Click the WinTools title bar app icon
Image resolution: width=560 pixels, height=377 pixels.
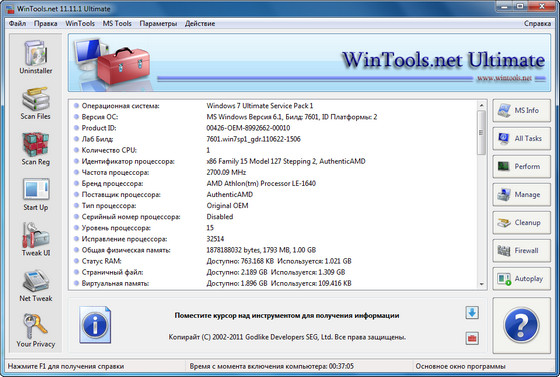[10, 9]
